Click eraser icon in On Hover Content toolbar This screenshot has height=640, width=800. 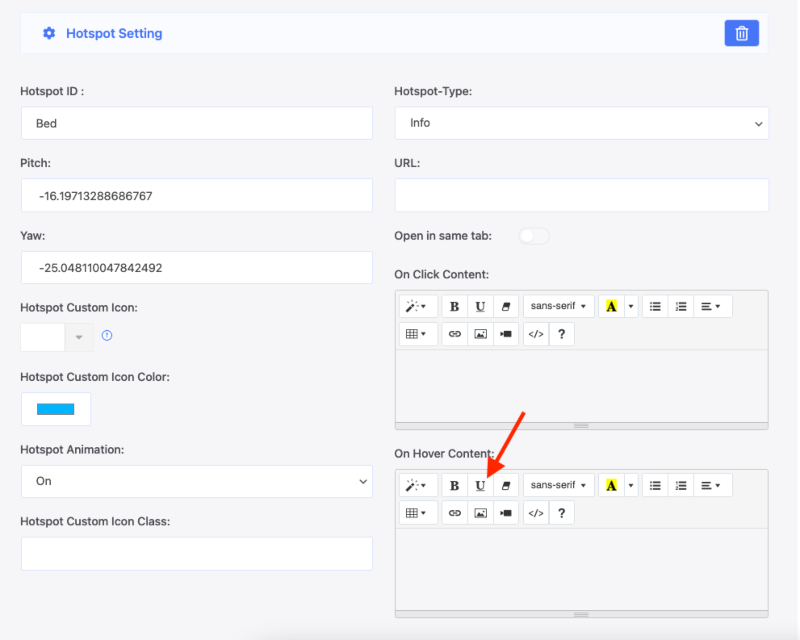tap(506, 485)
